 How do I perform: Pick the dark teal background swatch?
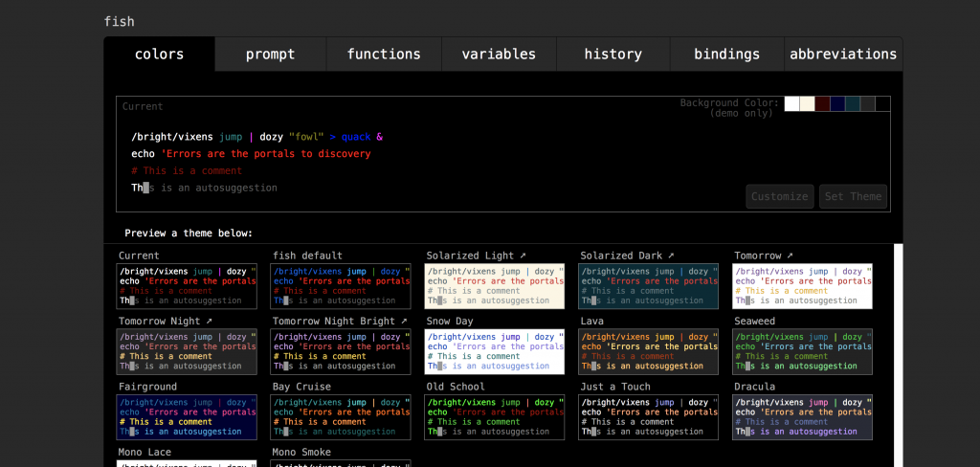point(853,104)
